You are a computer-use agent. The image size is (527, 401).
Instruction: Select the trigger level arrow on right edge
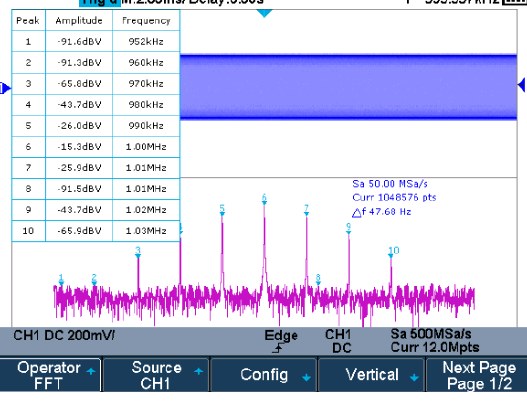click(x=522, y=85)
